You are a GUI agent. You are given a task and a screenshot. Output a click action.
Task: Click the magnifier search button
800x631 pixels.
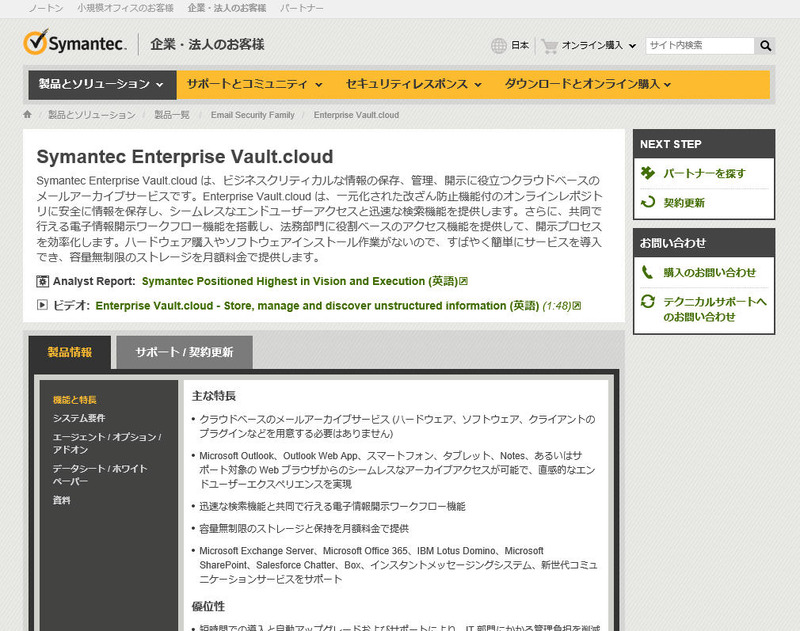pos(765,46)
